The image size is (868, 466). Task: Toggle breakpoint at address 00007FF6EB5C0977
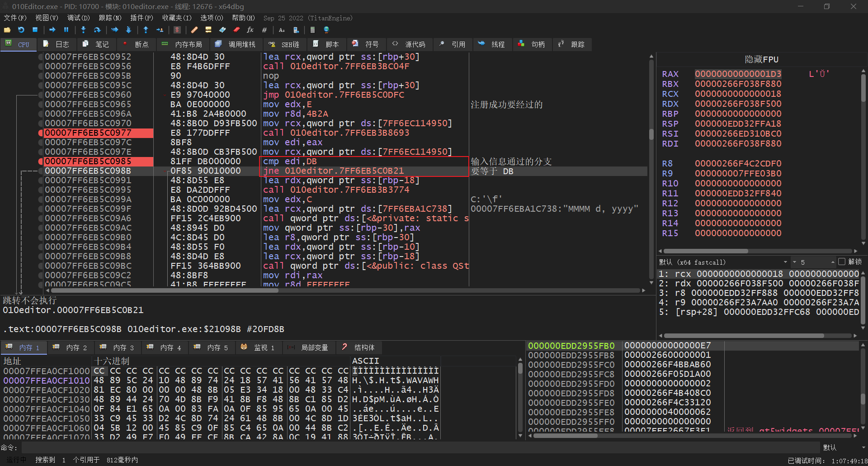41,133
